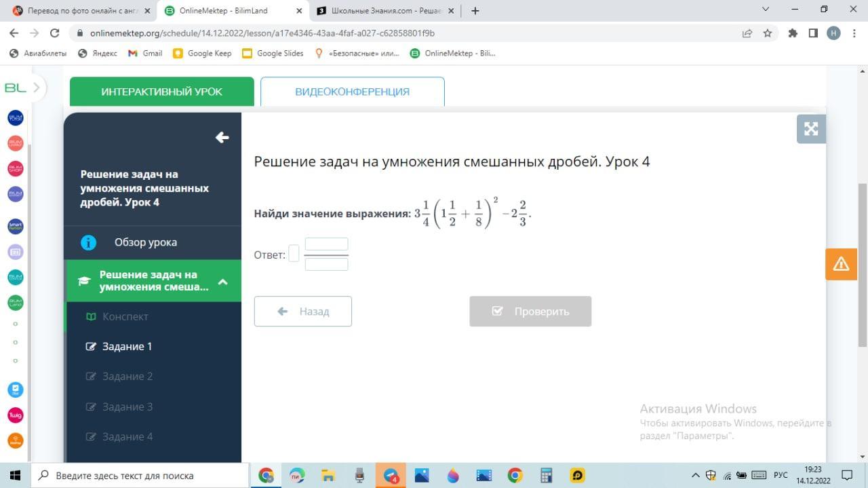Reload the current page
The height and width of the screenshot is (488, 868).
click(55, 33)
